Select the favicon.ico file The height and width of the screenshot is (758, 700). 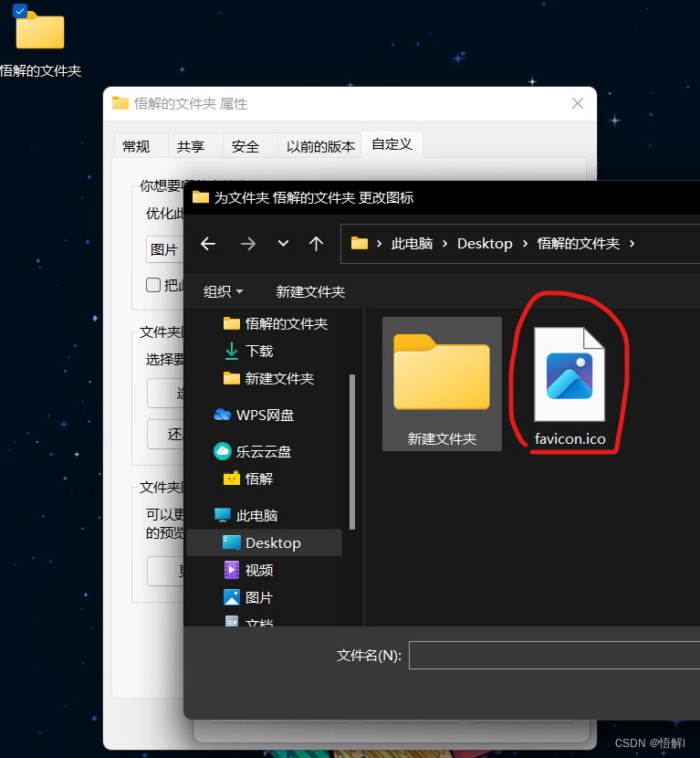tap(569, 385)
